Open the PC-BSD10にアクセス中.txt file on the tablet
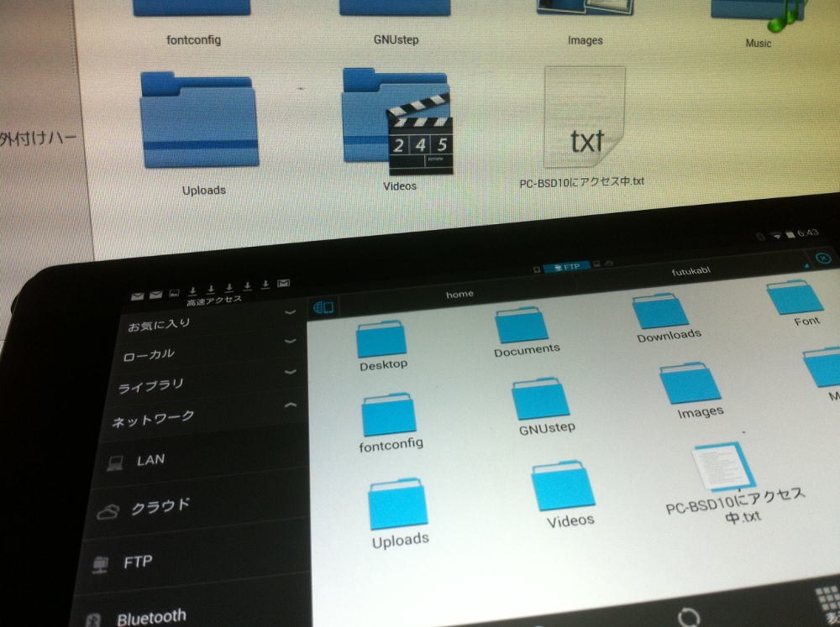Image resolution: width=840 pixels, height=627 pixels. pyautogui.click(x=723, y=467)
